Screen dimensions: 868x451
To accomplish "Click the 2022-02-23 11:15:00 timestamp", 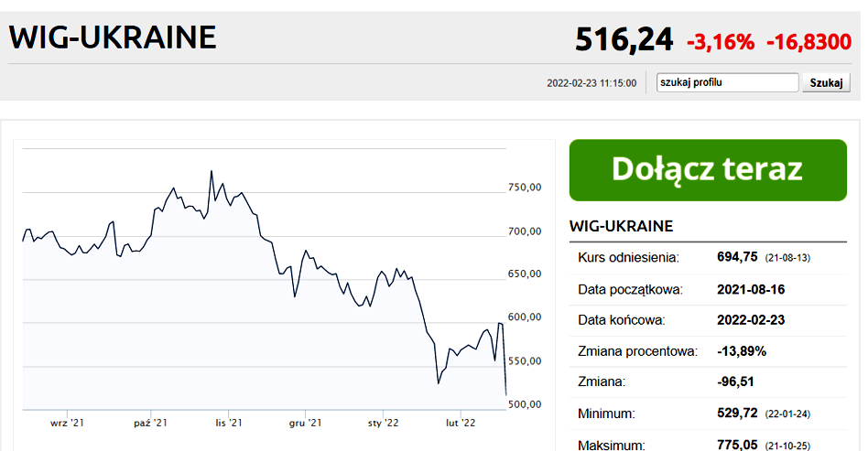I will point(591,83).
